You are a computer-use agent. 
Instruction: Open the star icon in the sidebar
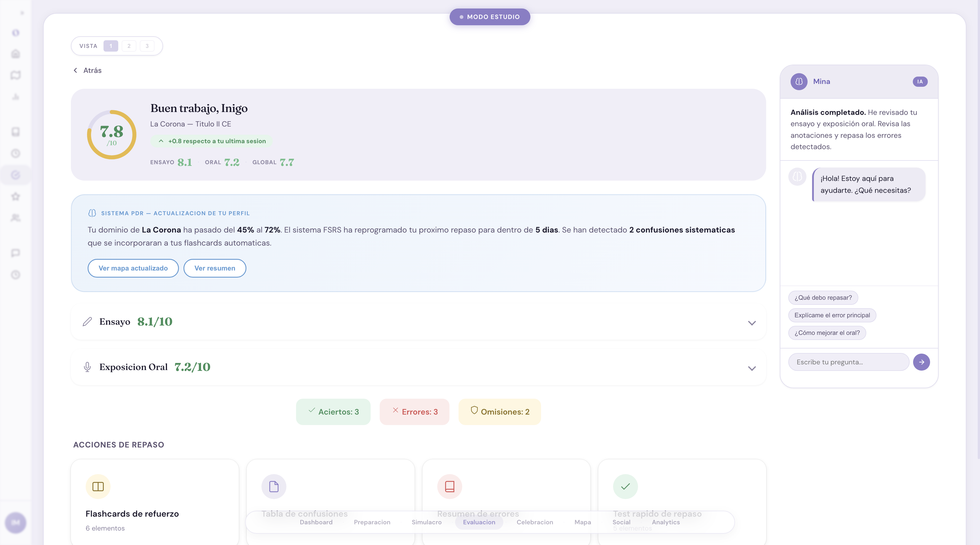coord(16,196)
